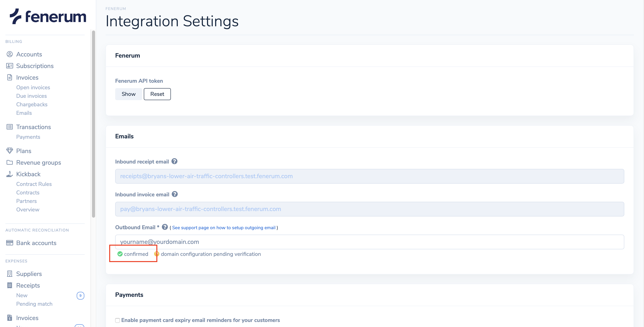The width and height of the screenshot is (644, 327).
Task: Open help for Inbound invoice email
Action: pos(175,194)
